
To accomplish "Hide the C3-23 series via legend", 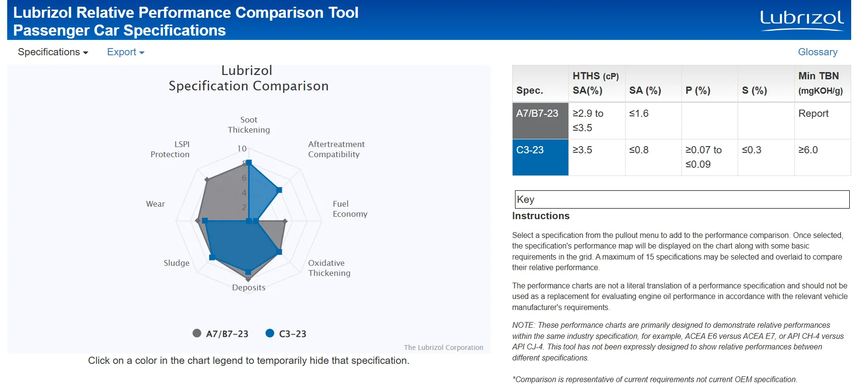I will tap(286, 334).
